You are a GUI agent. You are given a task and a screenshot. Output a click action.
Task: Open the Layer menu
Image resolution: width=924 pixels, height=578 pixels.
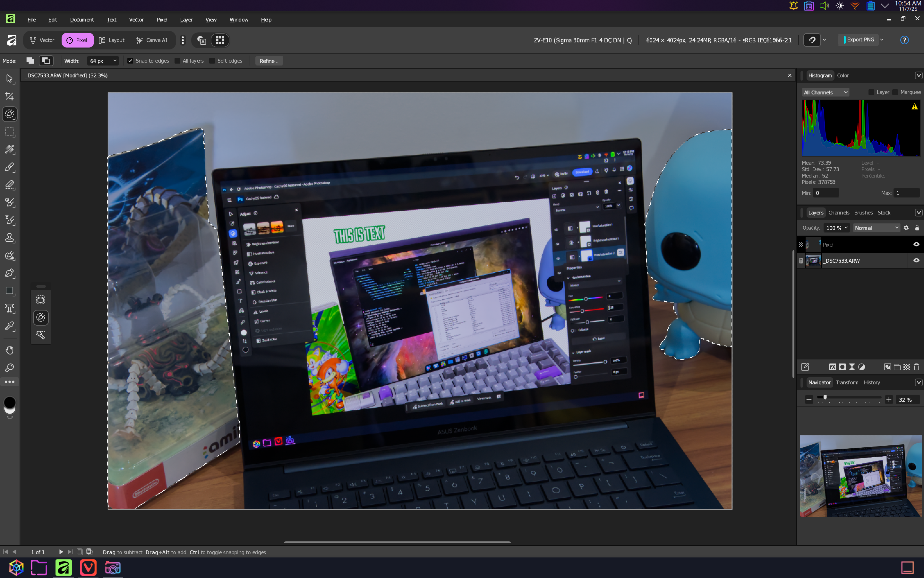coord(186,20)
